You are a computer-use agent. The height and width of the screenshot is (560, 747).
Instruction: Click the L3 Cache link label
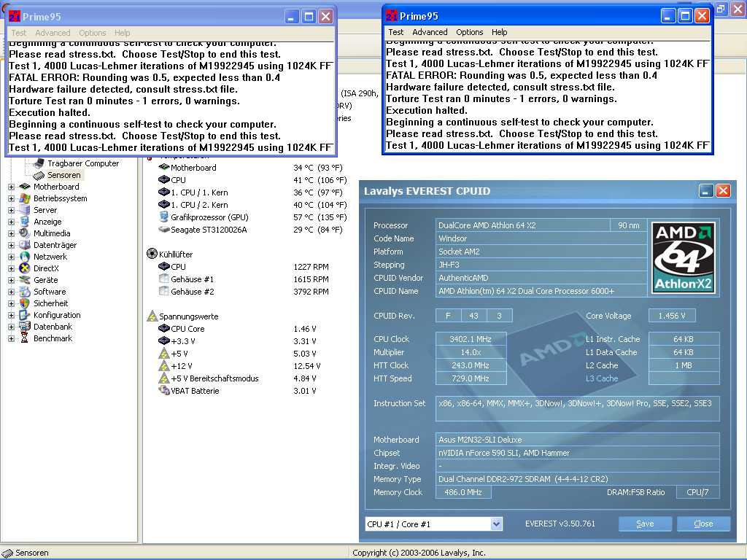pyautogui.click(x=602, y=378)
